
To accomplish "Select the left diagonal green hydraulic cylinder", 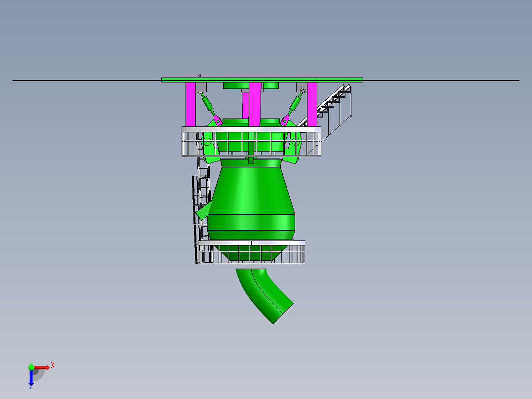I will pos(208,103).
